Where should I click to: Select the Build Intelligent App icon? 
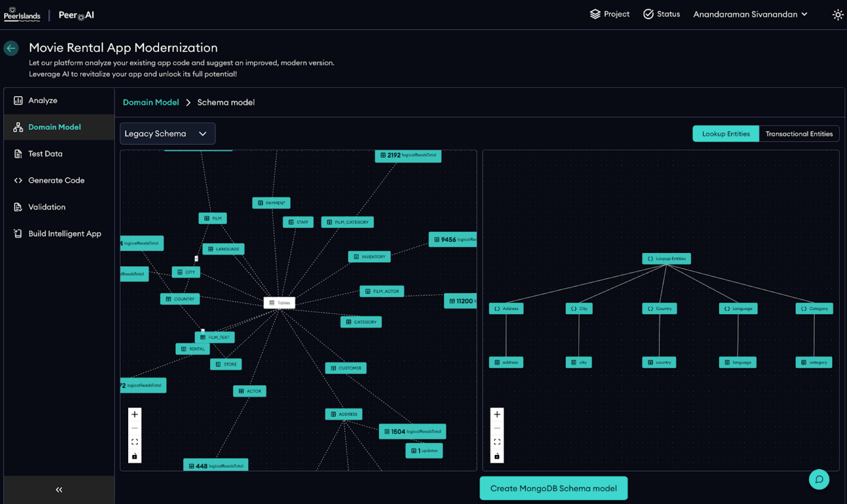click(x=18, y=234)
